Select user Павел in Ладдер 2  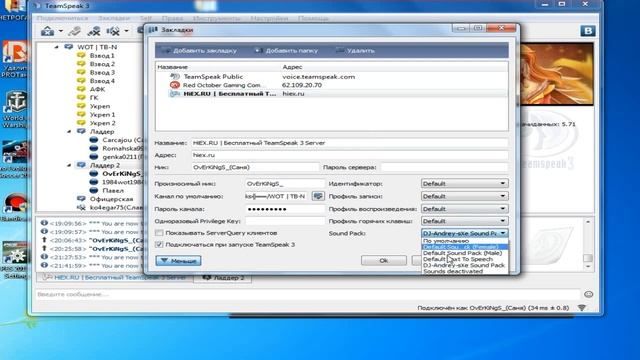pyautogui.click(x=113, y=191)
